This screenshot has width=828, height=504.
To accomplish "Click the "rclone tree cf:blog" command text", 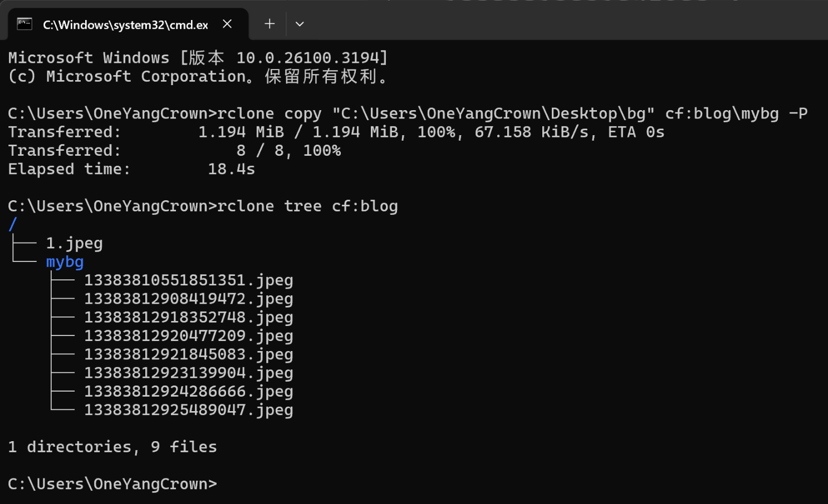I will 307,206.
